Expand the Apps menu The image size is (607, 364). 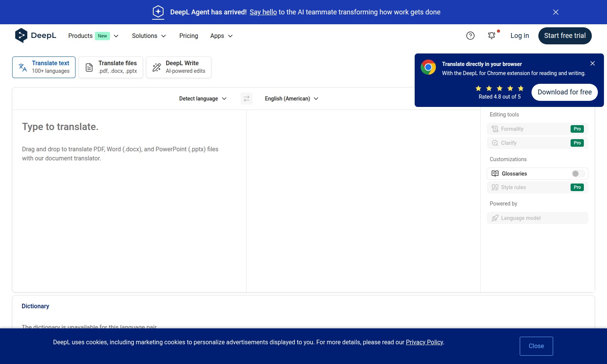222,36
